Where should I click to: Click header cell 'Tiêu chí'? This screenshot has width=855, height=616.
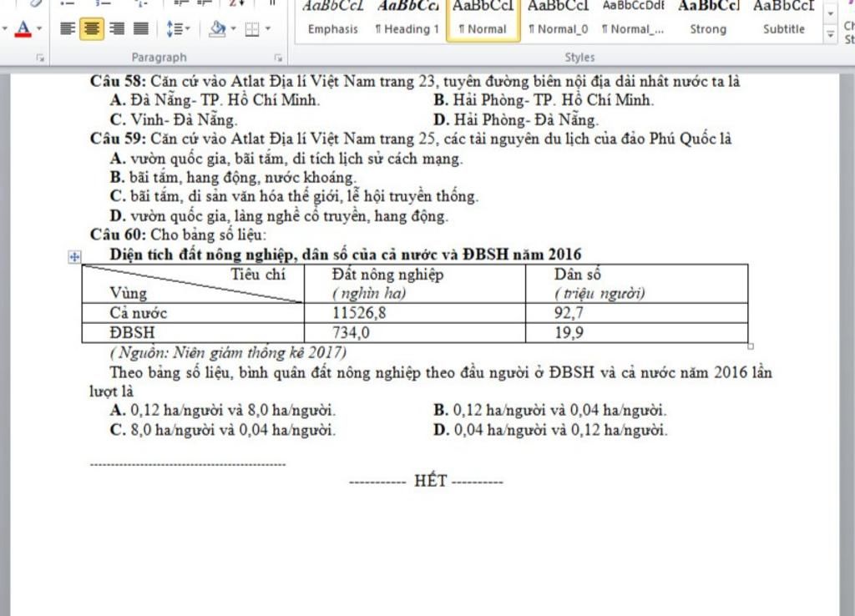[258, 275]
